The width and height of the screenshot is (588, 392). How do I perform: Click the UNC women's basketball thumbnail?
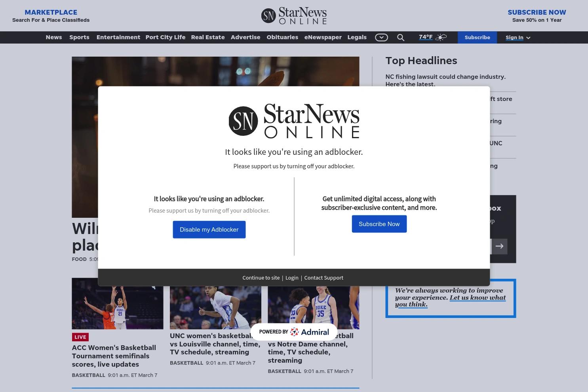pos(215,307)
